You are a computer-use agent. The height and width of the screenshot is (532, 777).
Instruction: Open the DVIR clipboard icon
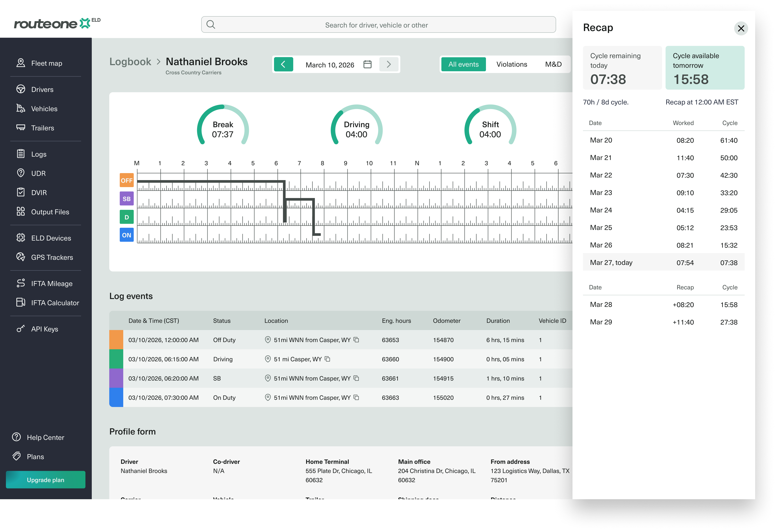(x=21, y=192)
